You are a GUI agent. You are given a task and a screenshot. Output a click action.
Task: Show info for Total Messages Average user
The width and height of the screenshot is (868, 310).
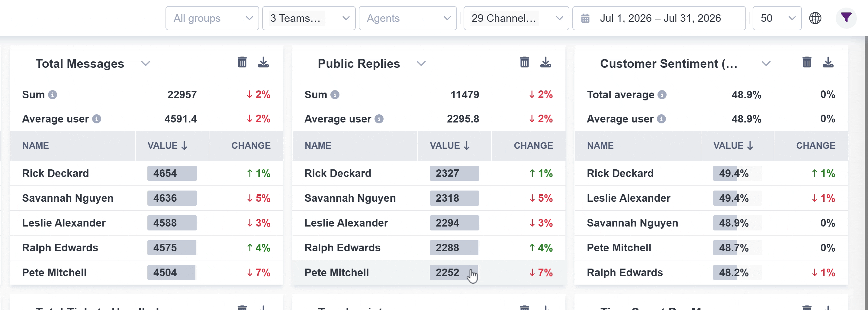97,119
